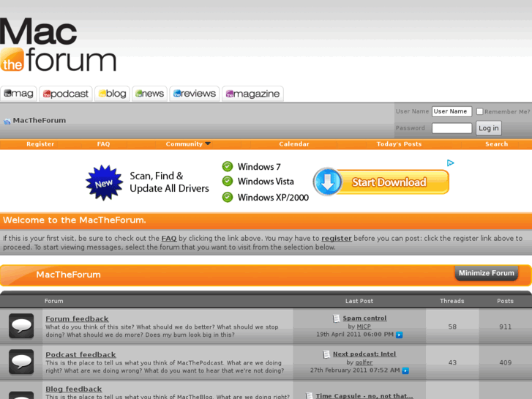Open the magazine tab

click(x=252, y=94)
